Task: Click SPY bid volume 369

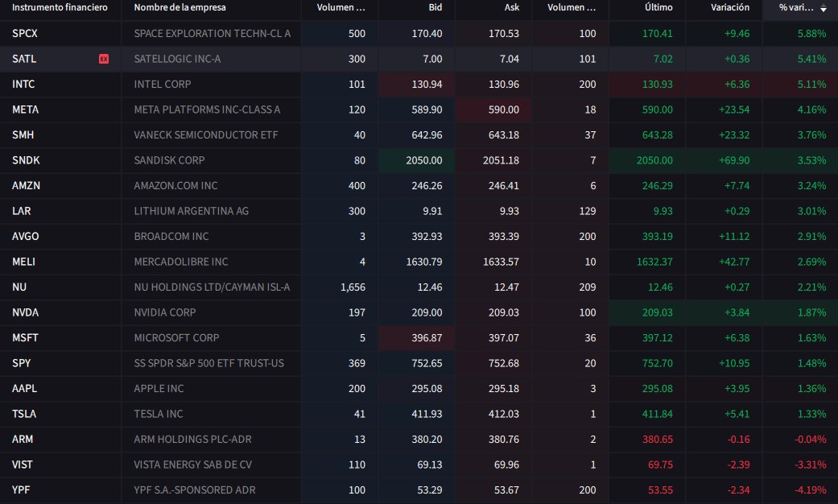Action: [357, 363]
